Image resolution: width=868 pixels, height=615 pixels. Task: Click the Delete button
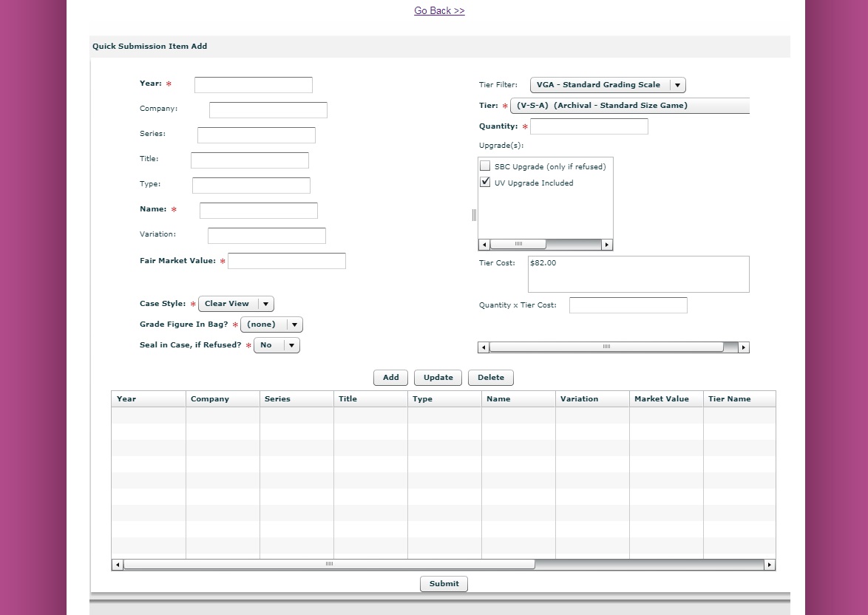click(x=490, y=378)
